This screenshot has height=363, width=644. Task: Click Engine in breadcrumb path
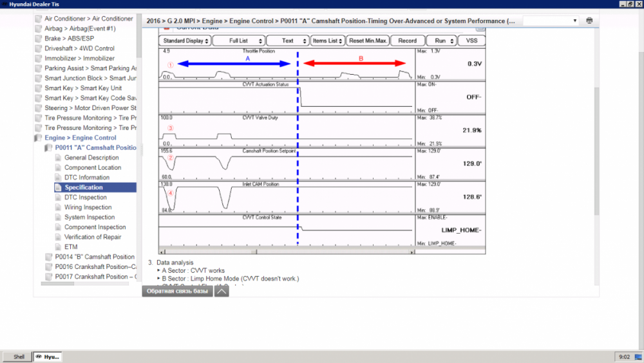pos(212,21)
